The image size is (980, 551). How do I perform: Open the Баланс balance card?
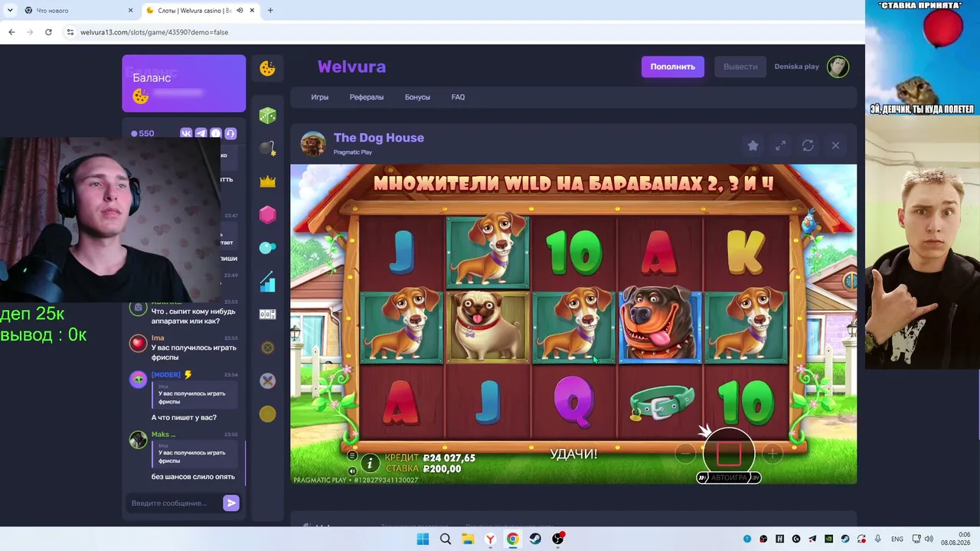184,83
